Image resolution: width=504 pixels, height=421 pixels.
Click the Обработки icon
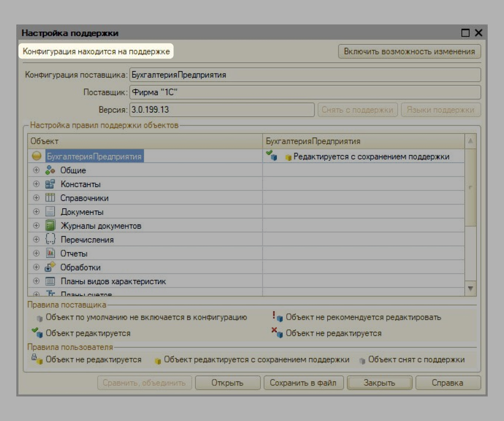click(x=50, y=267)
